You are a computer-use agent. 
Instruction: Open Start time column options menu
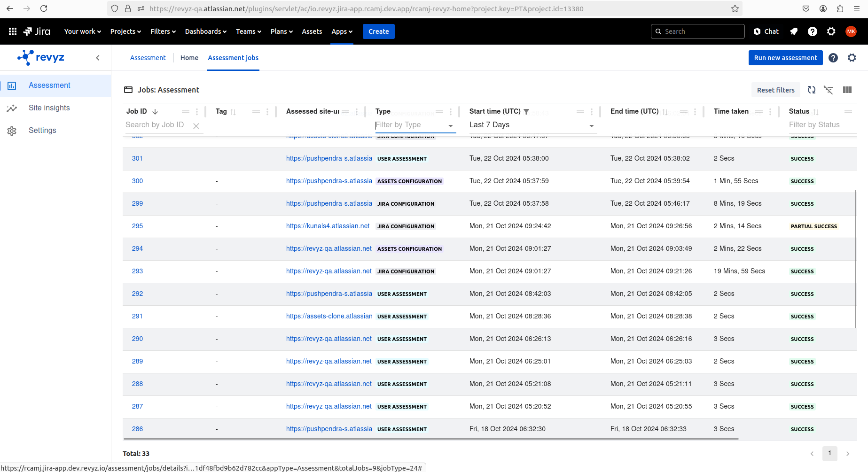coord(592,112)
